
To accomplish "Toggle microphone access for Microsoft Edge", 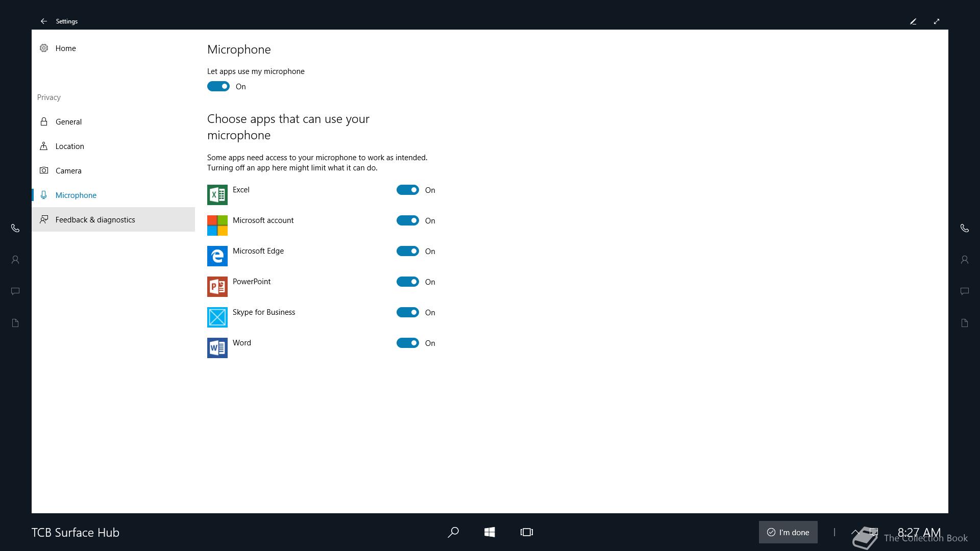I will pos(408,251).
